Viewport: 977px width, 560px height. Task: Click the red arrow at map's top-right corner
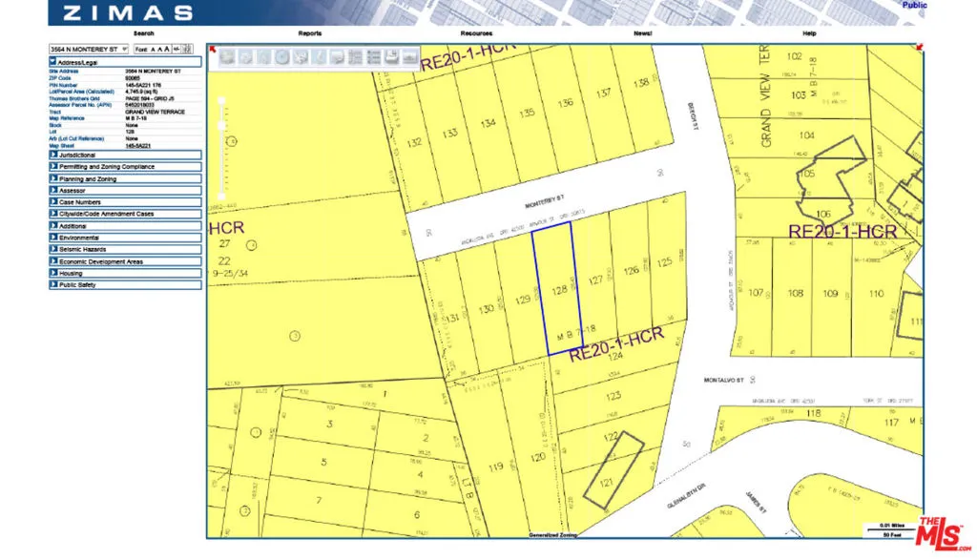point(919,47)
